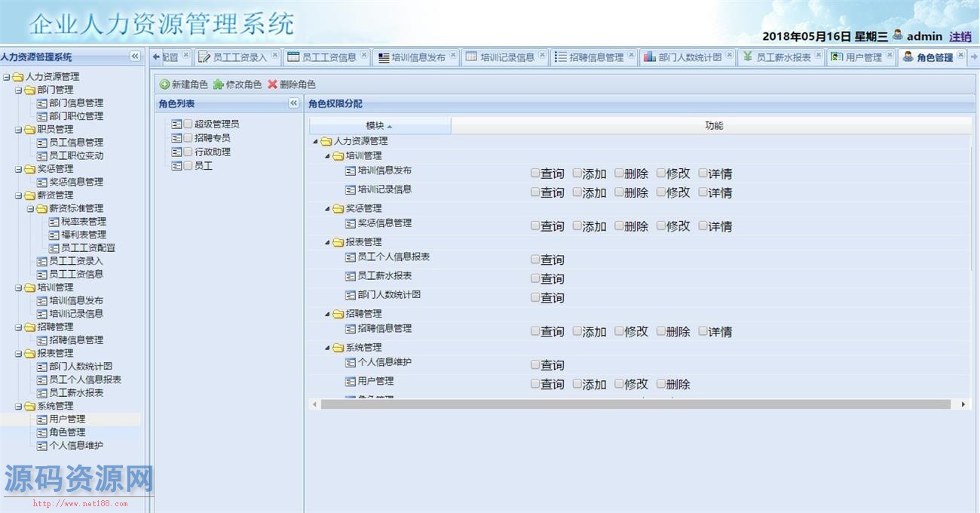Viewport: 980px width, 513px height.
Task: Click the admin user avatar icon
Action: tap(897, 35)
